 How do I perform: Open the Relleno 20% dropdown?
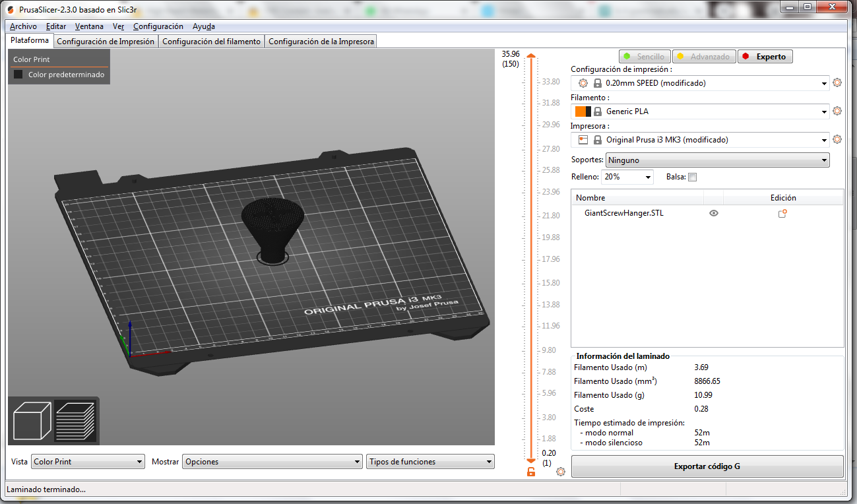click(x=627, y=177)
